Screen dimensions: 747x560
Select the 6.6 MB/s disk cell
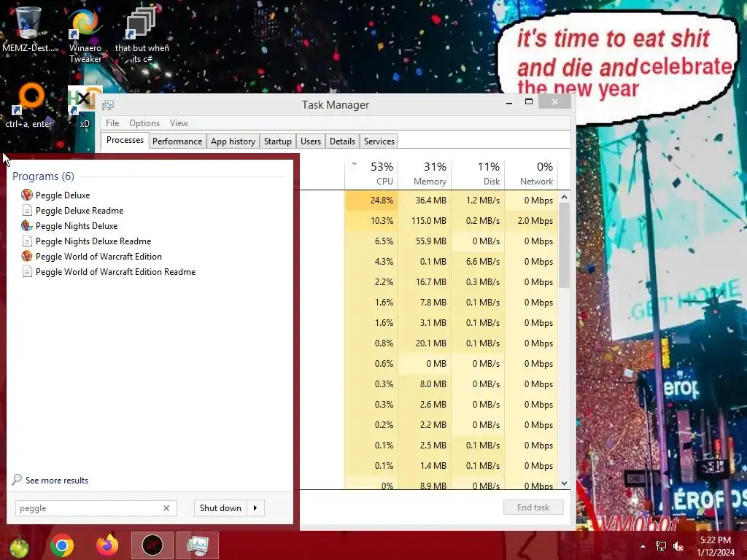[479, 262]
